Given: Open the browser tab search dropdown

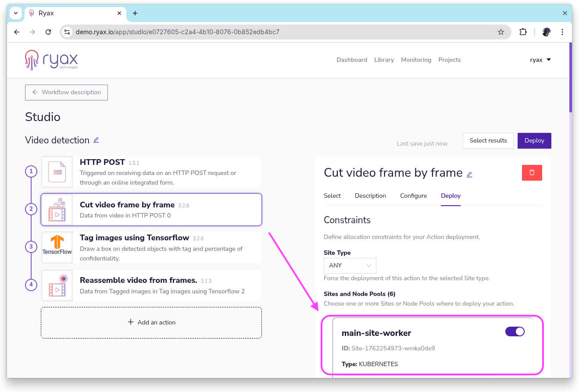Looking at the screenshot, I should (16, 13).
